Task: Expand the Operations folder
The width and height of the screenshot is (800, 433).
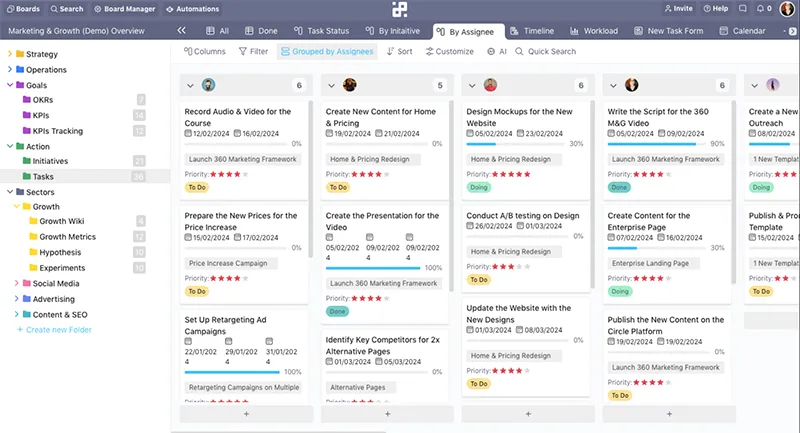Action: [9, 70]
